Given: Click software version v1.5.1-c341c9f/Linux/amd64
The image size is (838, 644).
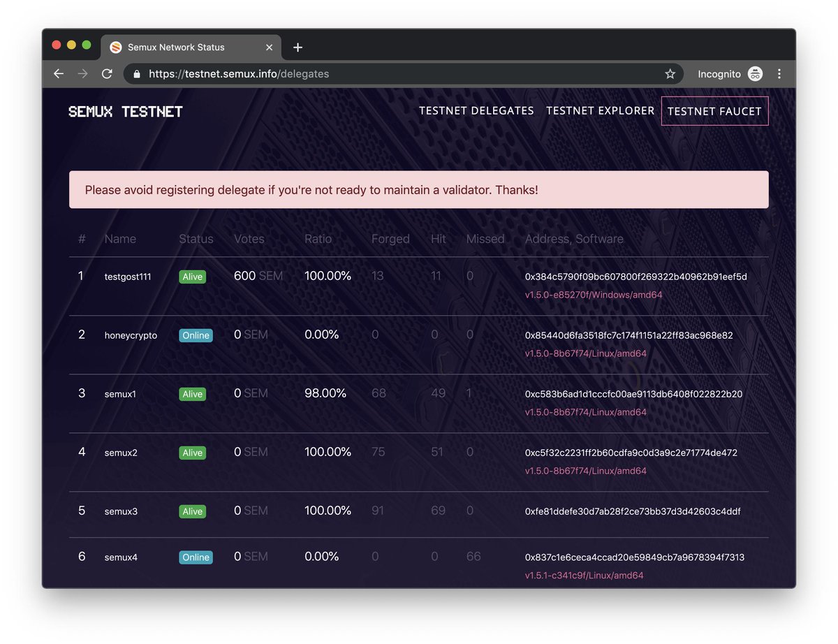Looking at the screenshot, I should coord(584,576).
